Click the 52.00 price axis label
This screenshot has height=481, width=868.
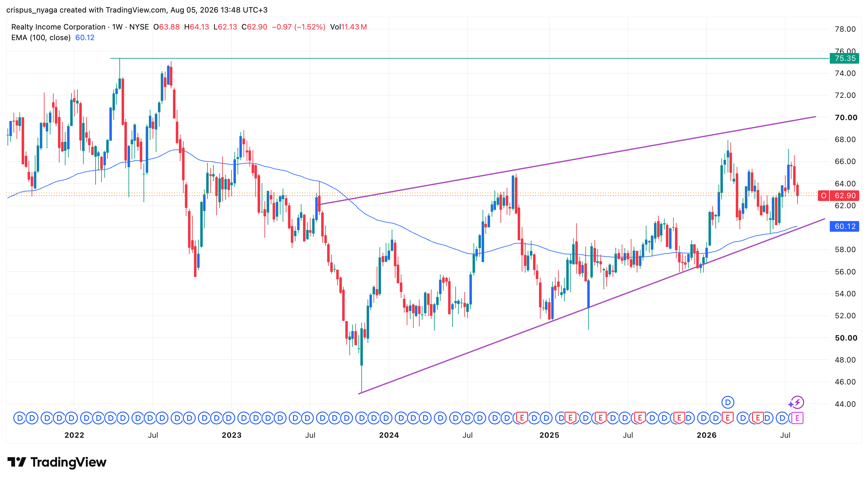click(845, 315)
